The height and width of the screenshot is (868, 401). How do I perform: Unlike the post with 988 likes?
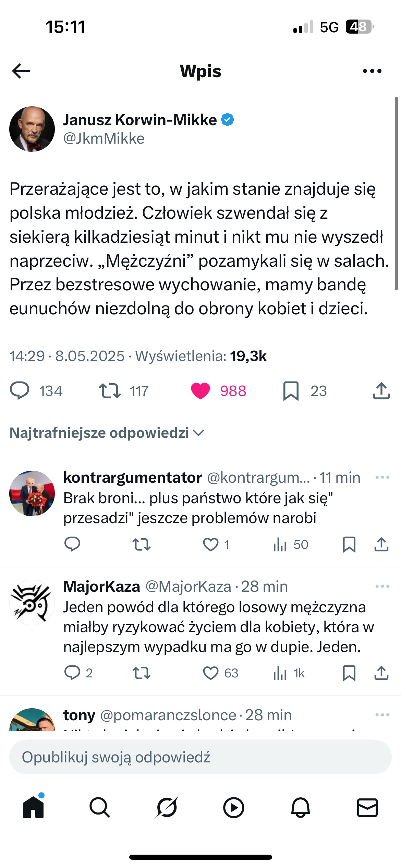200,391
